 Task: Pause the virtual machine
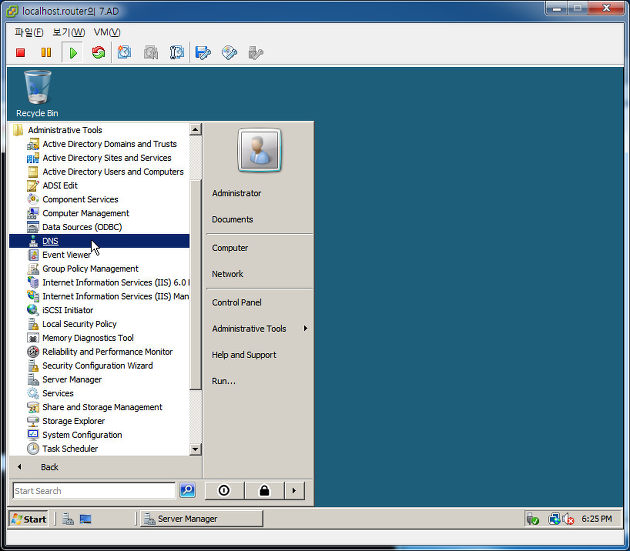click(x=46, y=53)
